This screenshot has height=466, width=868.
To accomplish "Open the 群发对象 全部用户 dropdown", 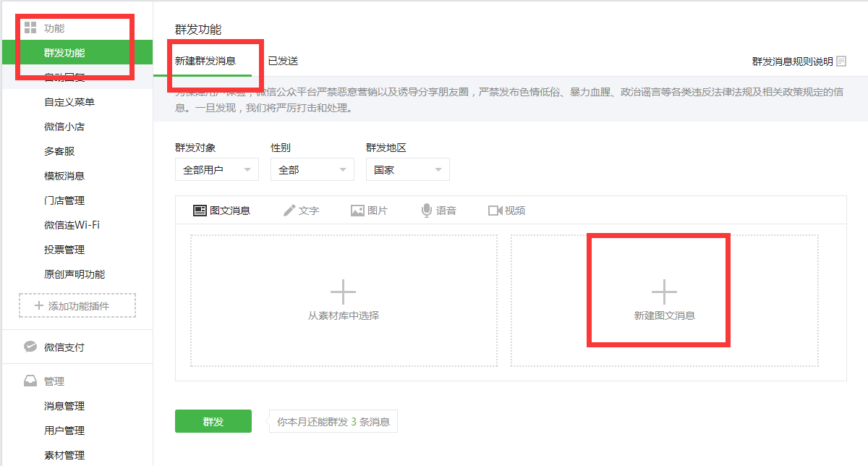I will coord(216,170).
